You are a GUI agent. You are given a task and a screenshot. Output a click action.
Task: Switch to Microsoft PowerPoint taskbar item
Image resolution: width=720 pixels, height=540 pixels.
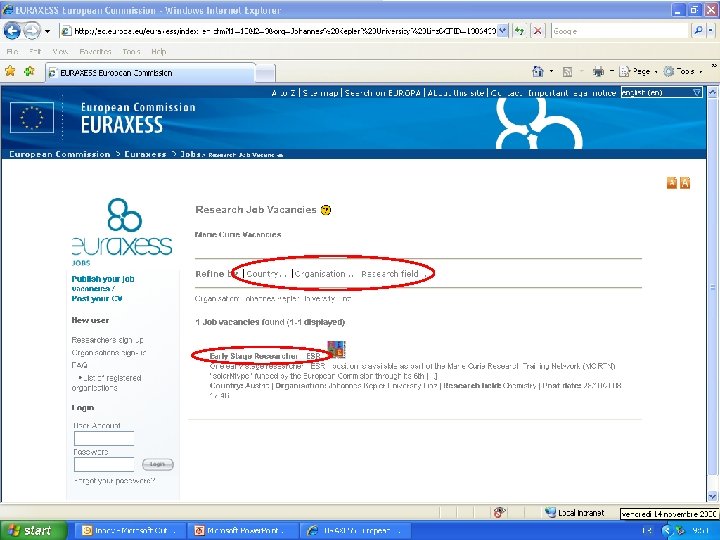(243, 530)
